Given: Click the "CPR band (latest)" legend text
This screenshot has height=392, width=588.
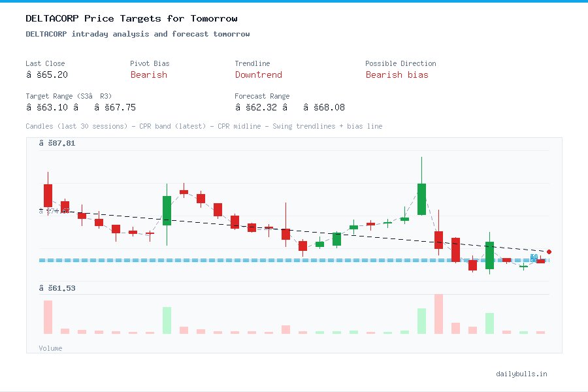Looking at the screenshot, I should point(172,126).
